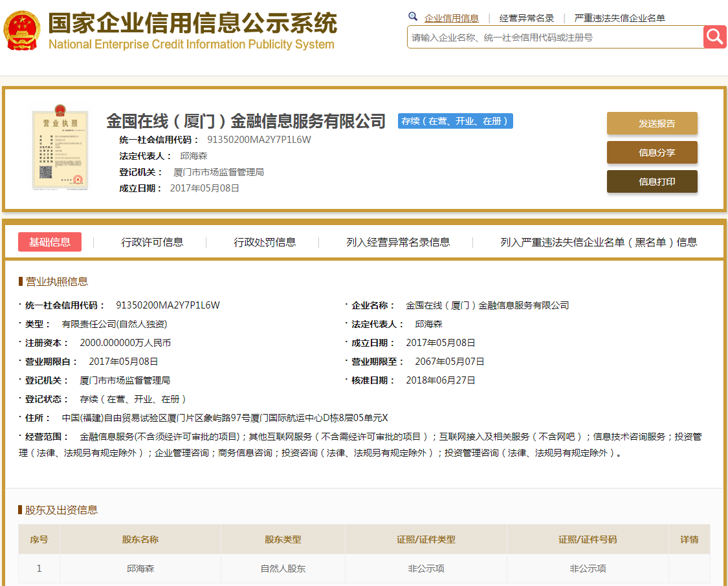Switch to the 基础信息 tab
The image size is (728, 586).
coord(50,242)
